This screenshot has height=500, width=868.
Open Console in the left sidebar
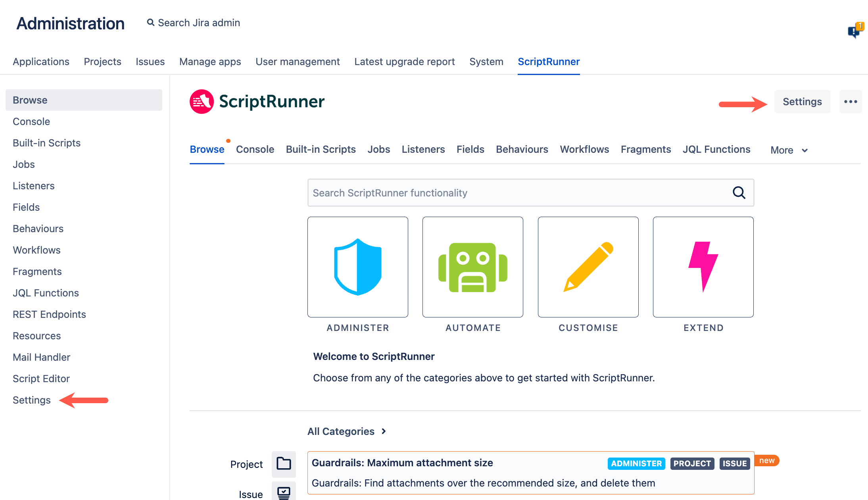click(31, 121)
